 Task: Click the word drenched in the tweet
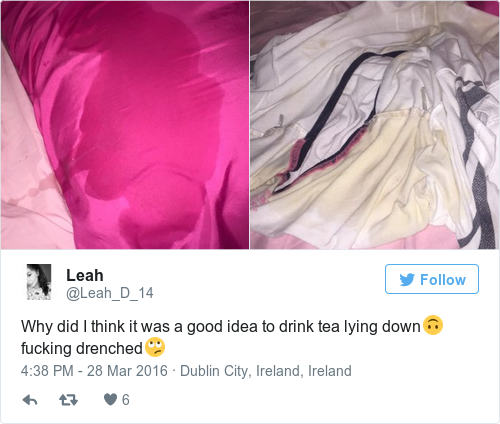click(109, 348)
